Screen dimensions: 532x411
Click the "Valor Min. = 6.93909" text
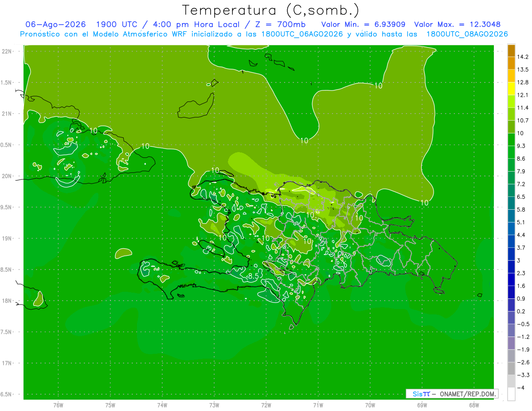coord(364,24)
